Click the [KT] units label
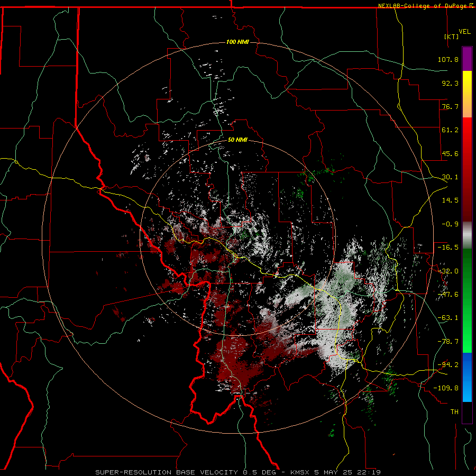The width and height of the screenshot is (476, 476). [452, 36]
